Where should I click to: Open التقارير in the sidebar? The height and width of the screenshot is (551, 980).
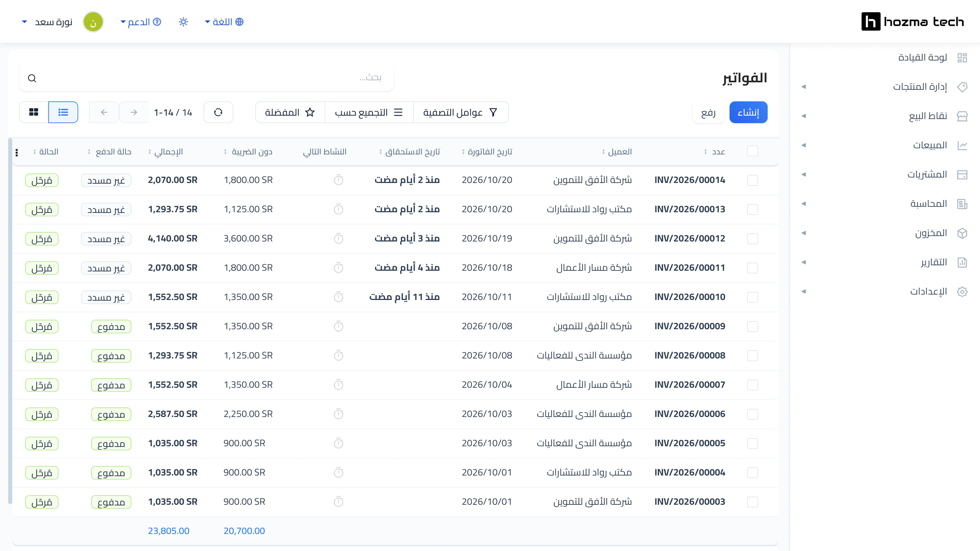885,262
